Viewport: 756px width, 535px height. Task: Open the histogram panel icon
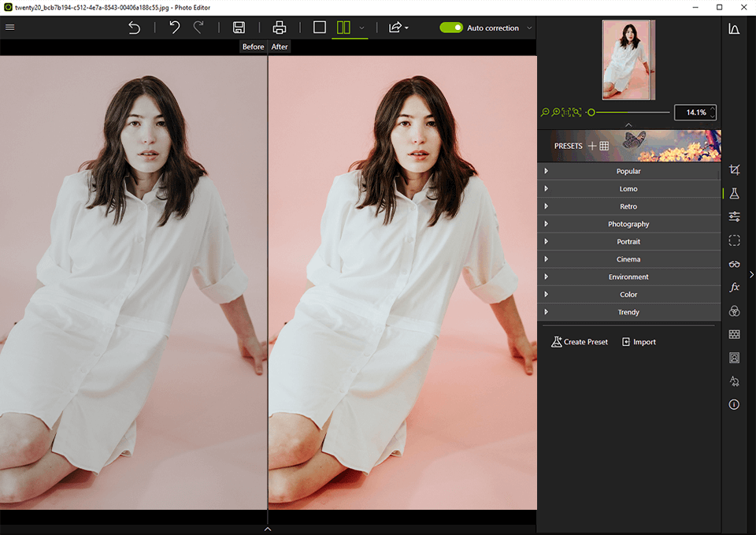(734, 29)
